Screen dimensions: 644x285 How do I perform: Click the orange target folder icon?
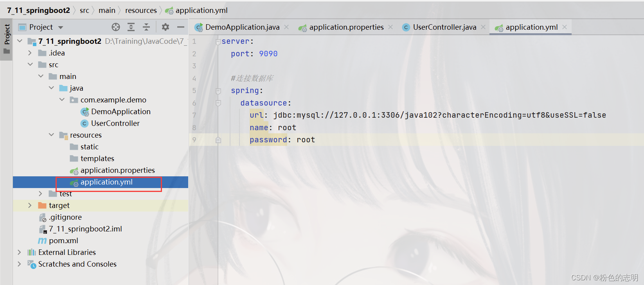point(42,205)
